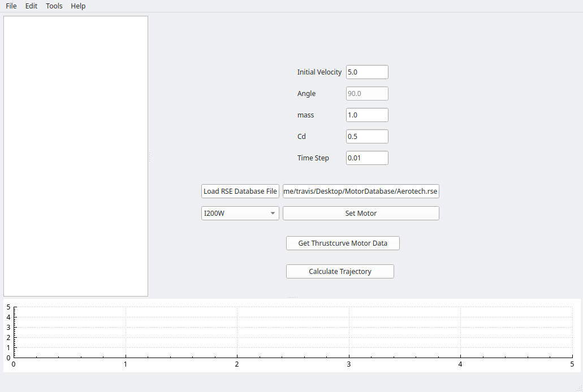Focus the mass input field
The height and width of the screenshot is (392, 583).
[x=367, y=115]
